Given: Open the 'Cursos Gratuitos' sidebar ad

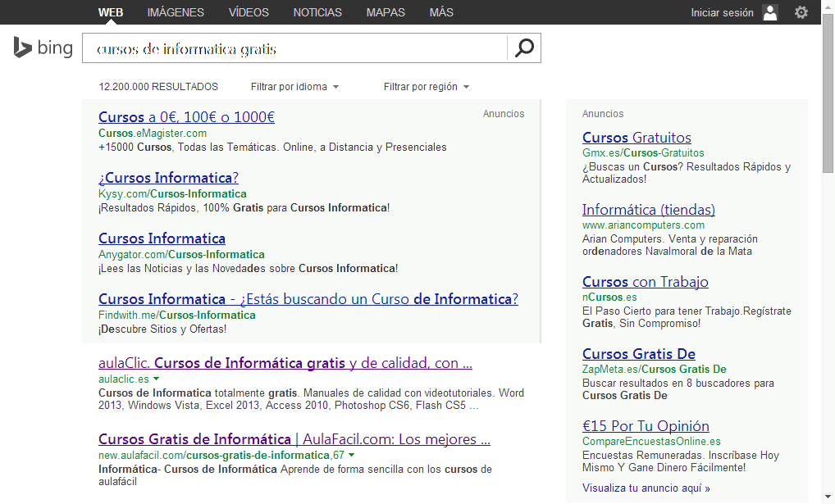Looking at the screenshot, I should pyautogui.click(x=637, y=138).
